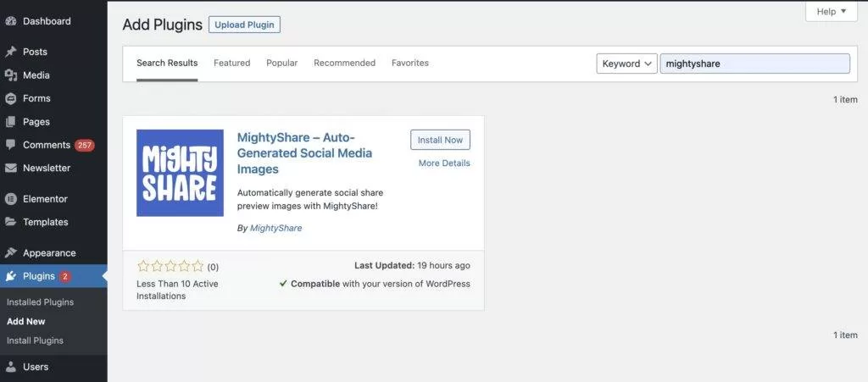Click Install Now for MightyShare

pos(440,140)
